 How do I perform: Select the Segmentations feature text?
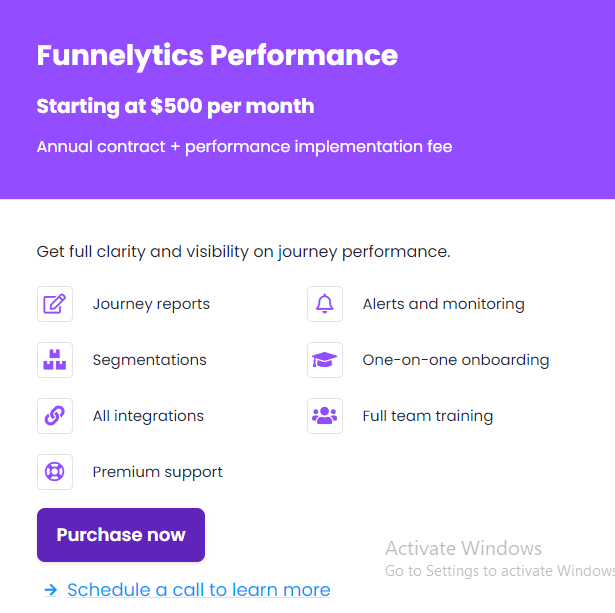pos(149,360)
